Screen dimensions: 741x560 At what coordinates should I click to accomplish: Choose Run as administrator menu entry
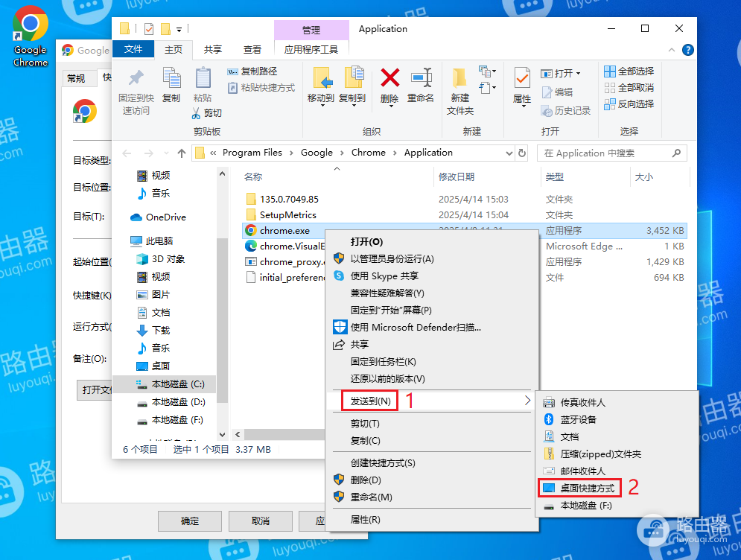(x=392, y=259)
